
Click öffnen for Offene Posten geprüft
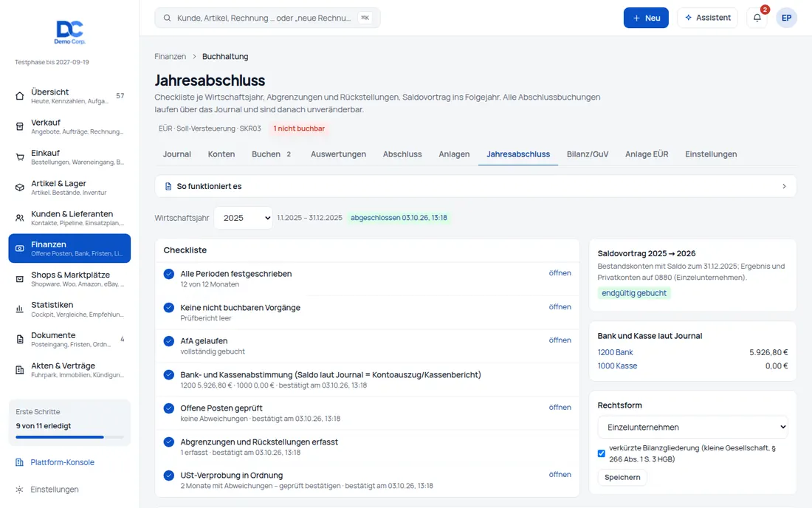click(560, 408)
